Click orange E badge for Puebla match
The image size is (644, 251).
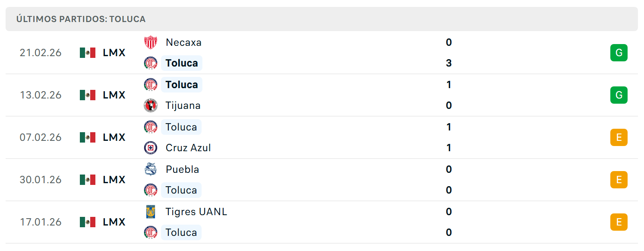click(x=619, y=180)
